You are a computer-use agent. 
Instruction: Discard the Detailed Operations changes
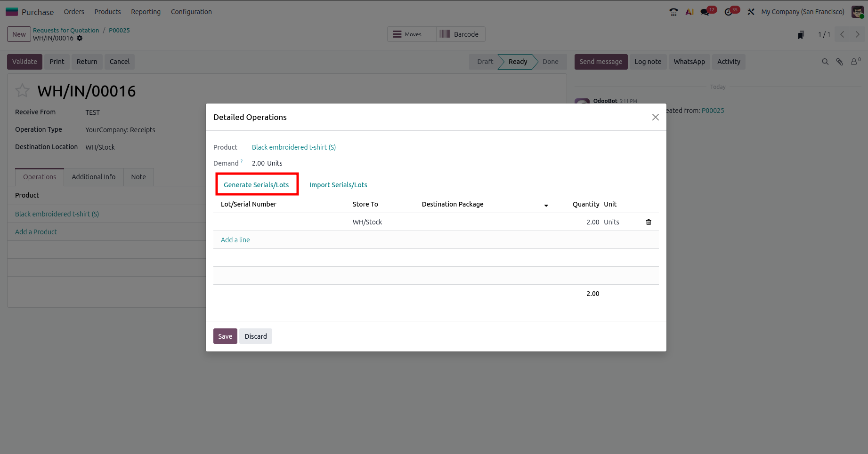point(256,336)
